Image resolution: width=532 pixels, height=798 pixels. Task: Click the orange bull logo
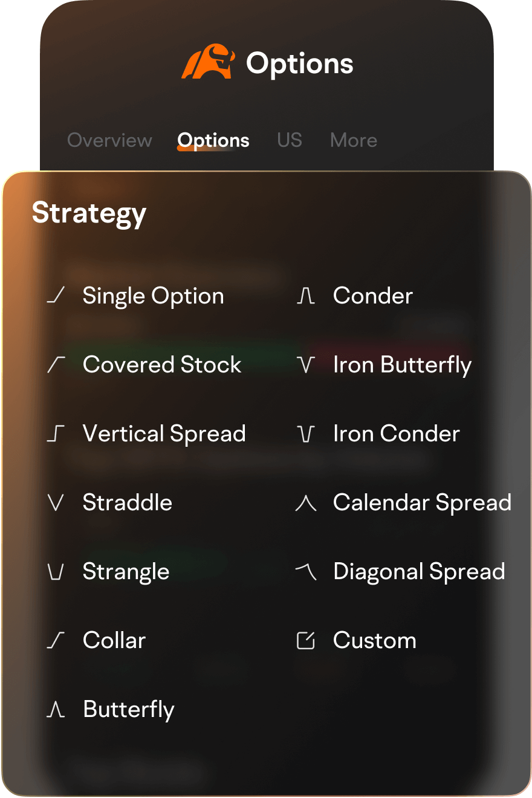[x=208, y=62]
